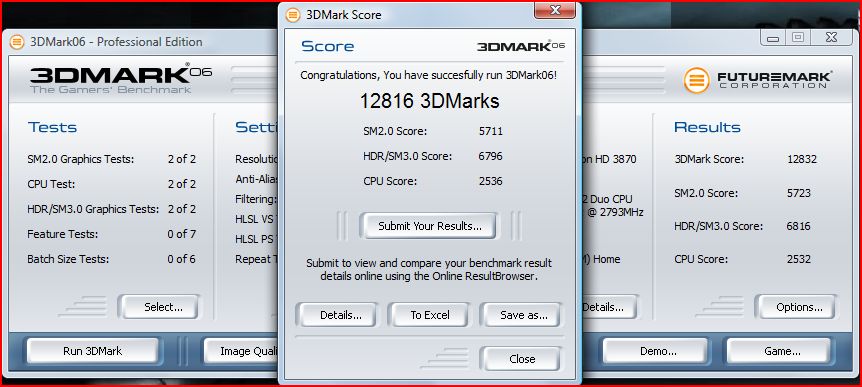
Task: Click the Results section heading
Action: [x=708, y=127]
